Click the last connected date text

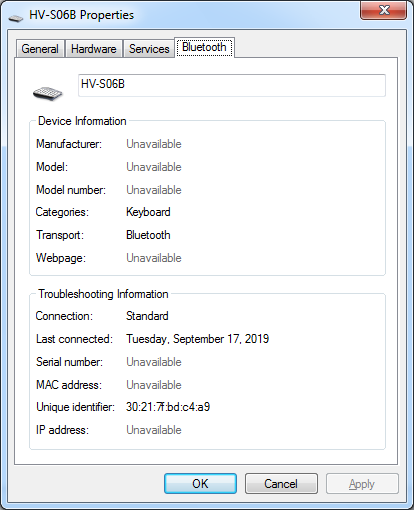(x=197, y=339)
